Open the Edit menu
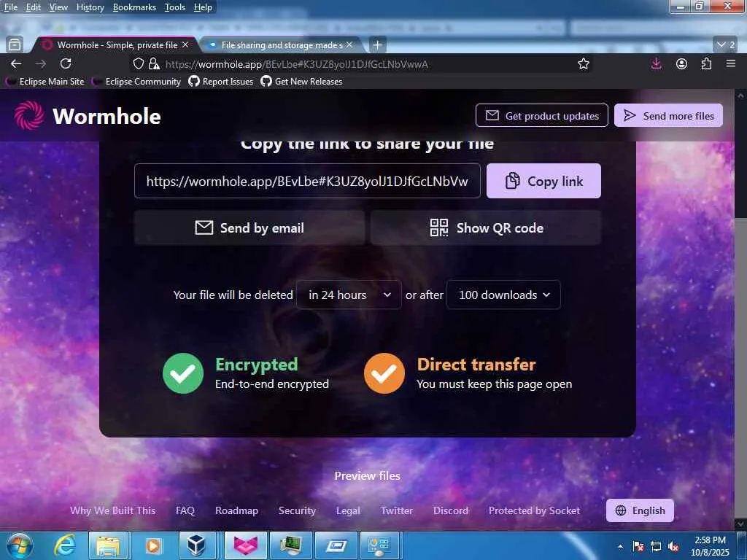Image resolution: width=747 pixels, height=560 pixels. coord(34,7)
